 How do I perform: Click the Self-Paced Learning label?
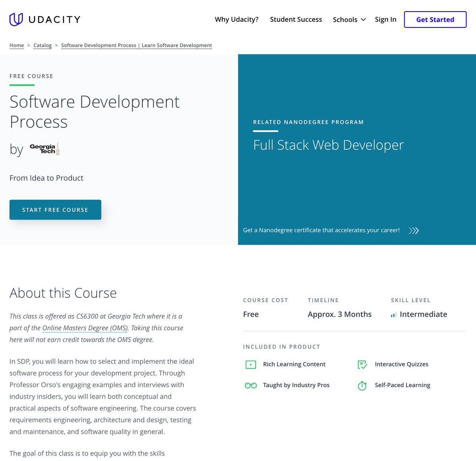(x=402, y=385)
